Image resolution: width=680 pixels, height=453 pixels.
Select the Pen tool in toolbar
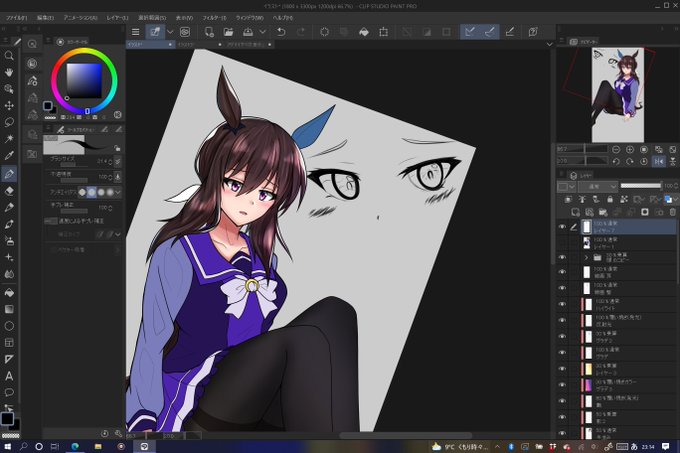point(9,174)
